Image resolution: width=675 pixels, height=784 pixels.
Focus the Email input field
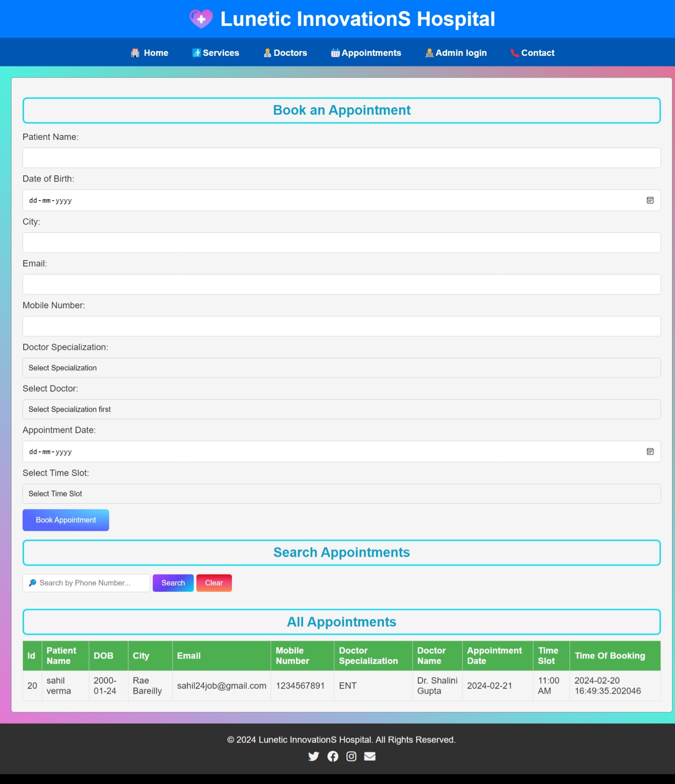[x=342, y=284]
